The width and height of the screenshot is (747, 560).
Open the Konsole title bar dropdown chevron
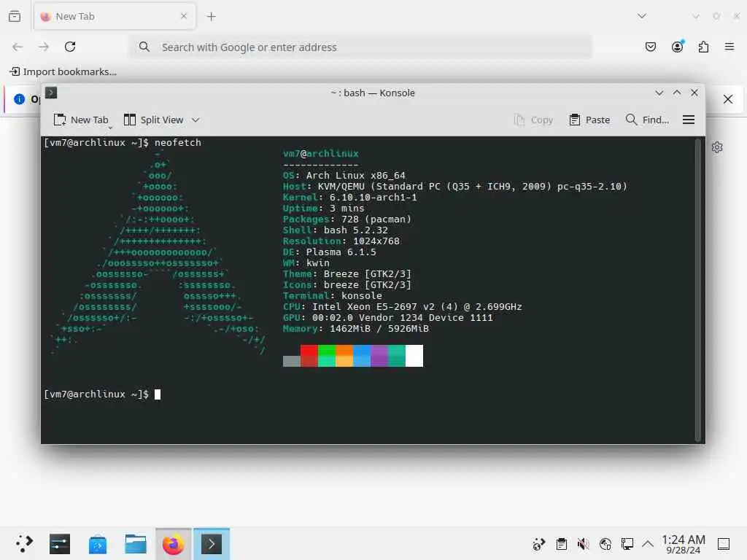pos(659,93)
